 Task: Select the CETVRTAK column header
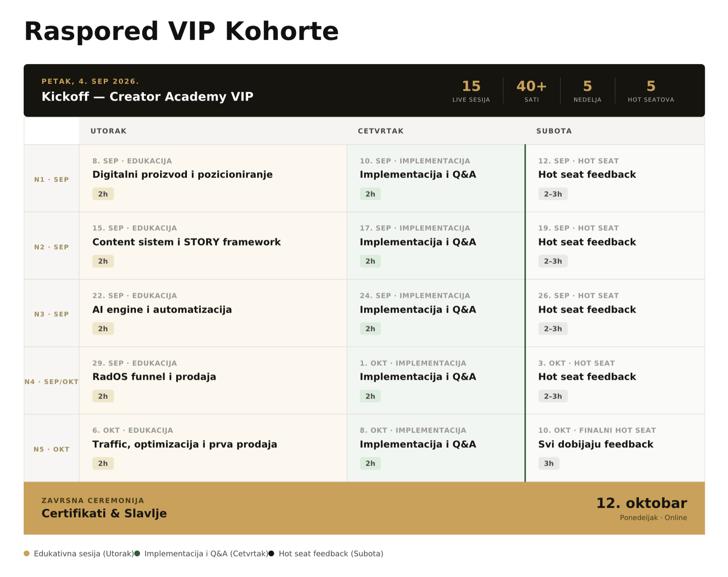tap(436, 131)
